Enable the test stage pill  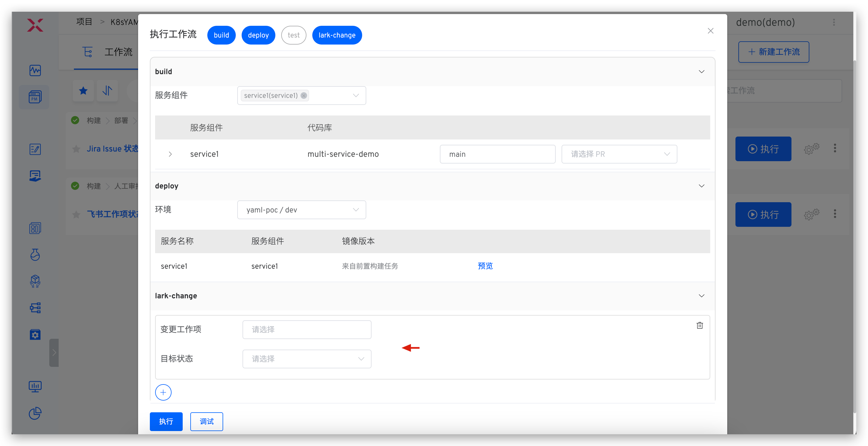point(294,35)
